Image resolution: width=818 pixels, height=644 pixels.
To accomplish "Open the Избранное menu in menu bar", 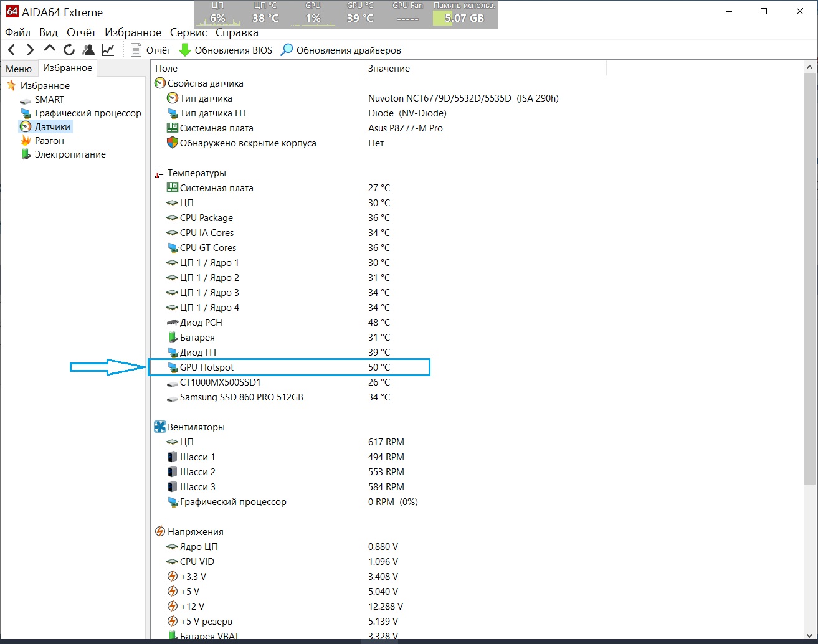I will tap(133, 32).
